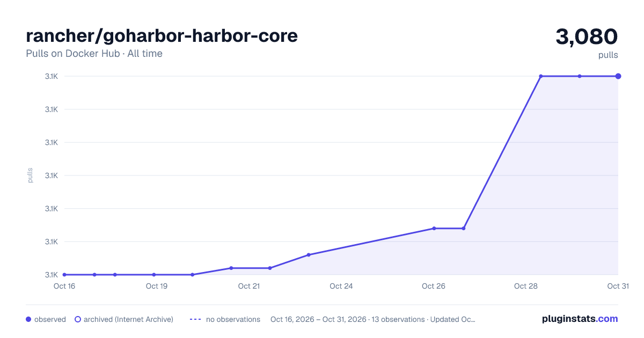The height and width of the screenshot is (338, 644).
Task: Click the Oct 28 x-axis label
Action: click(526, 286)
